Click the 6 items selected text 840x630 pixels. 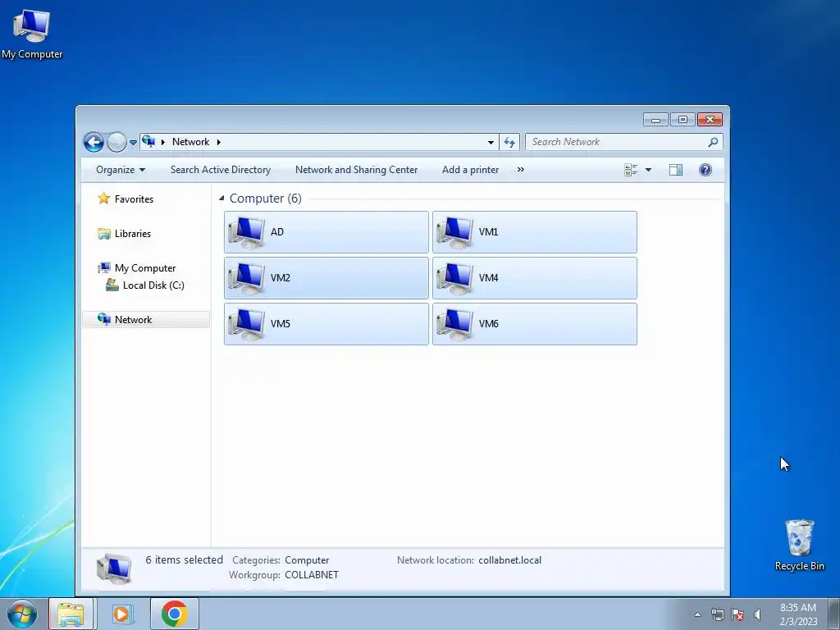pyautogui.click(x=184, y=559)
